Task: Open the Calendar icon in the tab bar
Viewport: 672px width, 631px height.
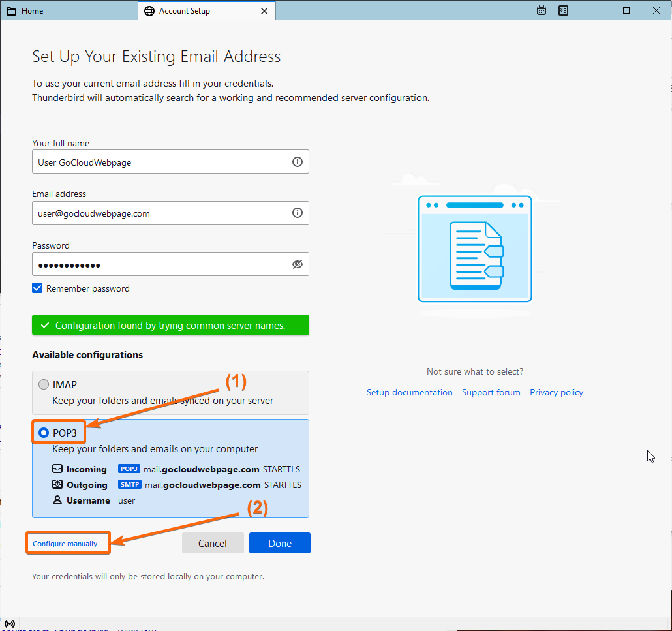Action: [x=542, y=10]
